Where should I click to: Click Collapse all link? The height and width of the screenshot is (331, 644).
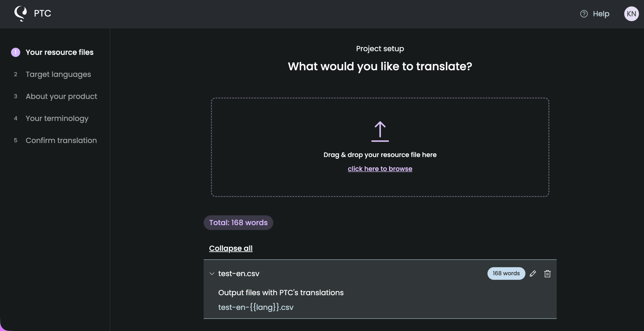coord(231,248)
